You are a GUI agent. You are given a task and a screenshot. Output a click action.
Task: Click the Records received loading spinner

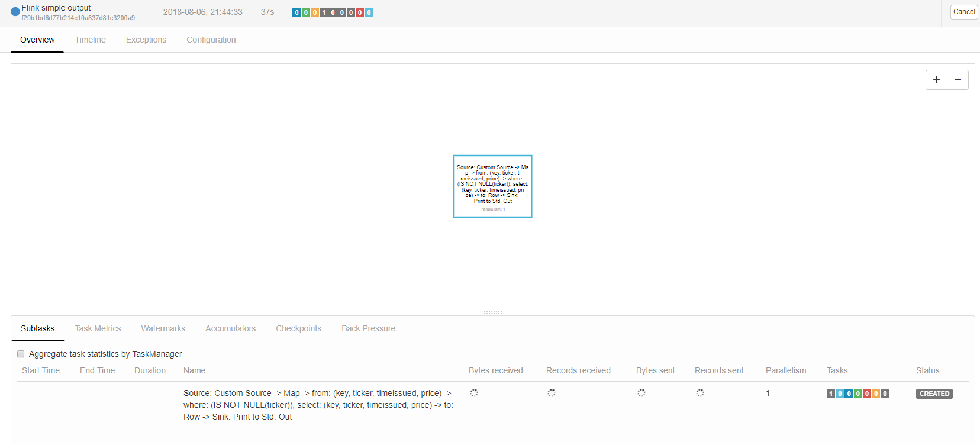click(552, 393)
